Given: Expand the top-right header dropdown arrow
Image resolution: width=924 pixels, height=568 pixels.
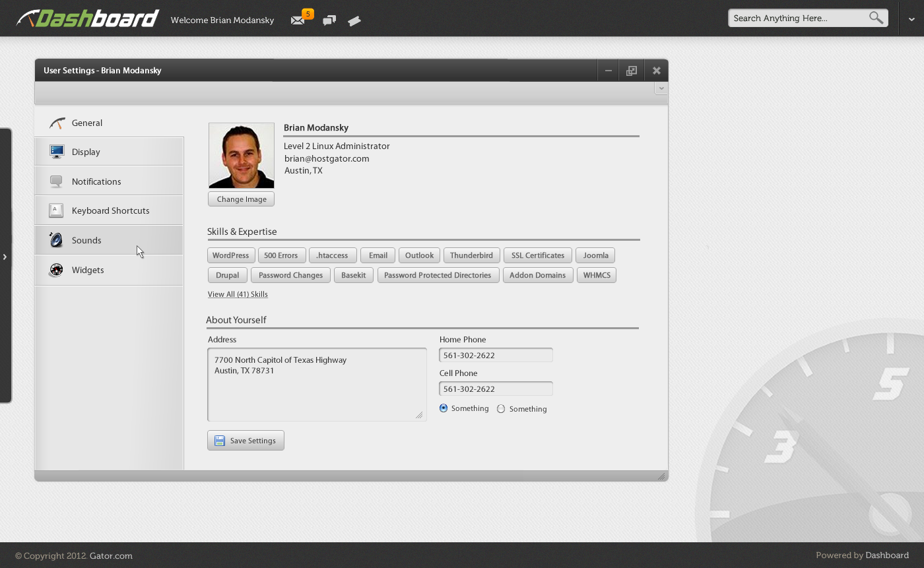Looking at the screenshot, I should click(911, 20).
